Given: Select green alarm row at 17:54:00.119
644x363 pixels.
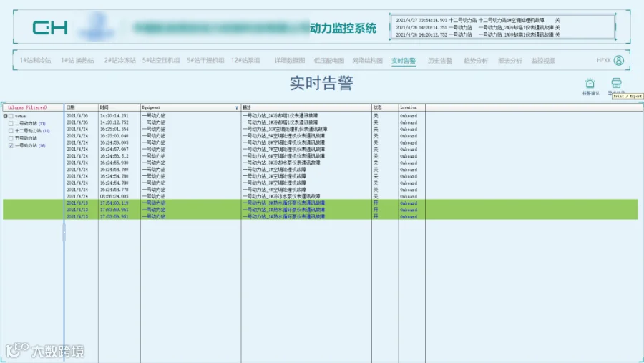Looking at the screenshot, I should pyautogui.click(x=321, y=203).
